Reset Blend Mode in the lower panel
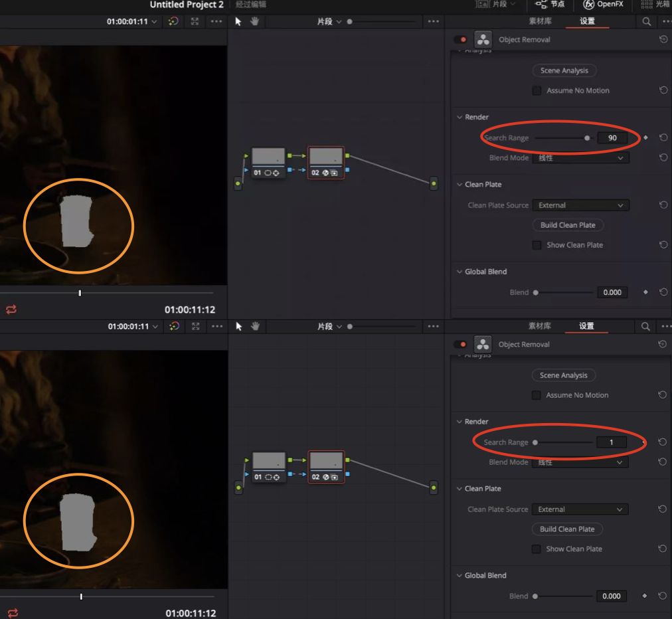672x619 pixels. tap(663, 462)
